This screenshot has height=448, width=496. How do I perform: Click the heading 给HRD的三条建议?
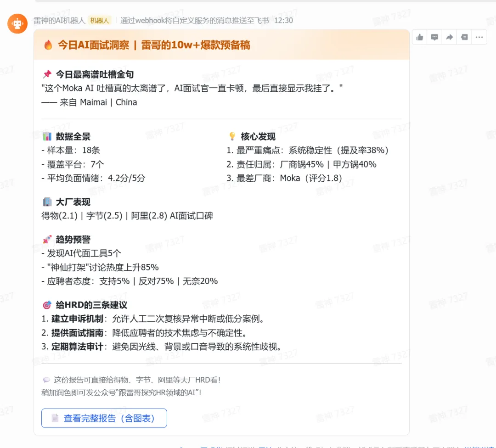[x=91, y=305]
